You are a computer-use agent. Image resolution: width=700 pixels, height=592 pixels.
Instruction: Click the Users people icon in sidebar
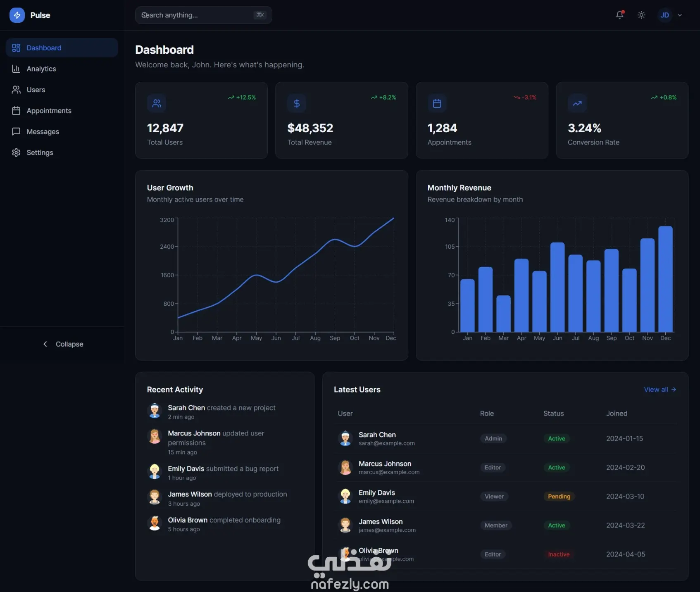point(16,90)
